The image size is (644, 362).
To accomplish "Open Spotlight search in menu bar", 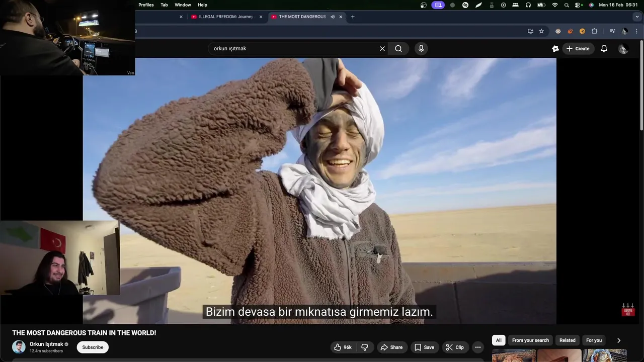I will pos(567,5).
